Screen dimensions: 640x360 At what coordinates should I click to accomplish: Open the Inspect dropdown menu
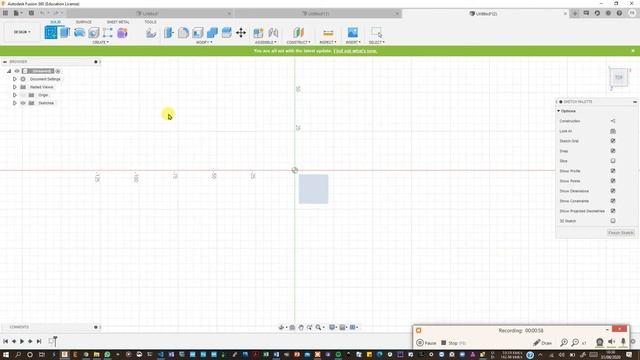(x=328, y=42)
